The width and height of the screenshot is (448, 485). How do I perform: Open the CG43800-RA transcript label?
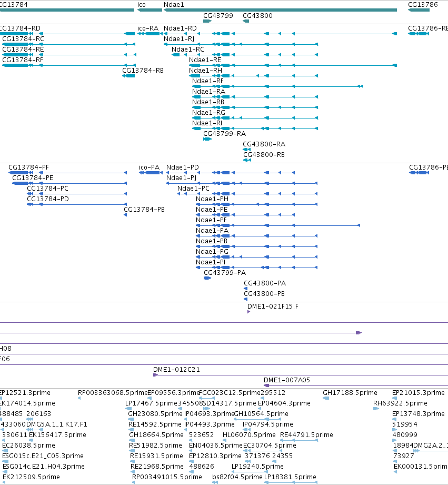(x=264, y=144)
